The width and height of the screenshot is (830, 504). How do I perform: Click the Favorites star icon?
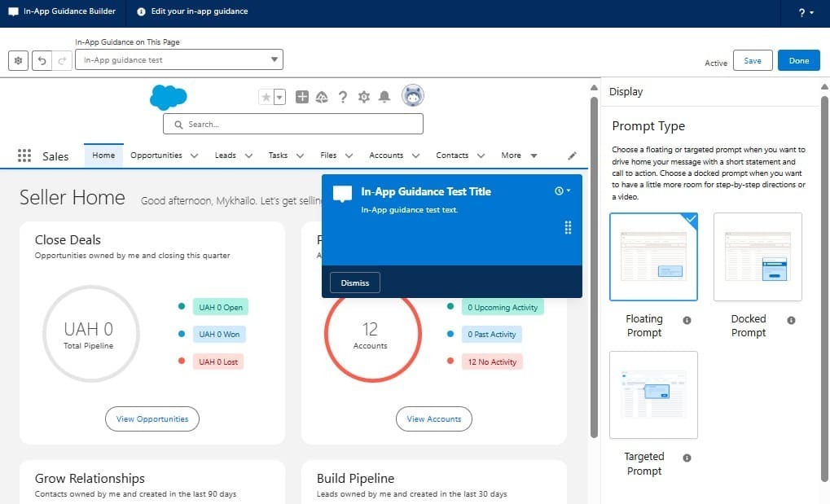click(266, 97)
